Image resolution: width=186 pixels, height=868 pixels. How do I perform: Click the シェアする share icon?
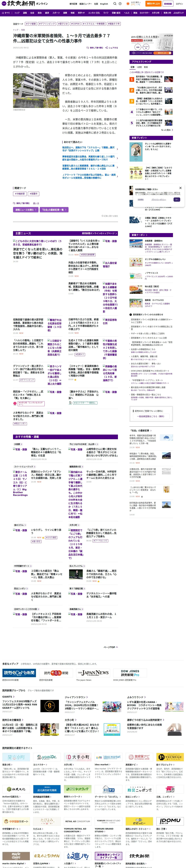(x=111, y=48)
